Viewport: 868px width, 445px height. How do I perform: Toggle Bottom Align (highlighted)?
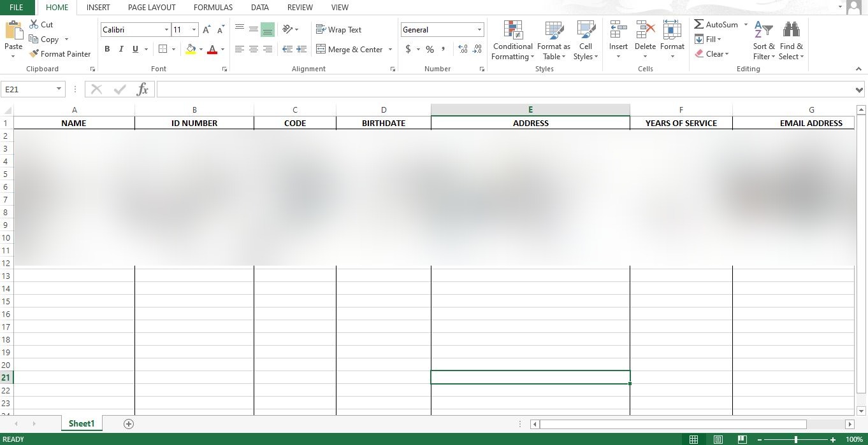(x=268, y=29)
